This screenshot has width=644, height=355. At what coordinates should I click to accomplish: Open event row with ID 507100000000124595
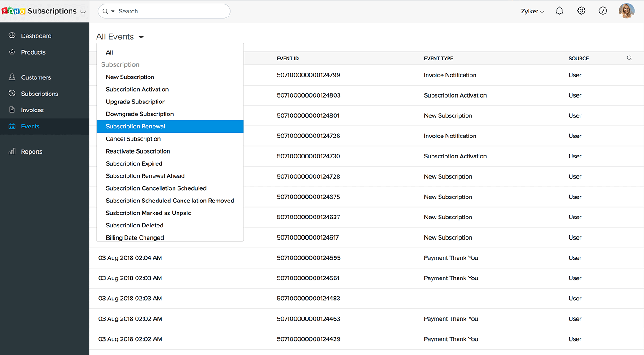point(309,258)
